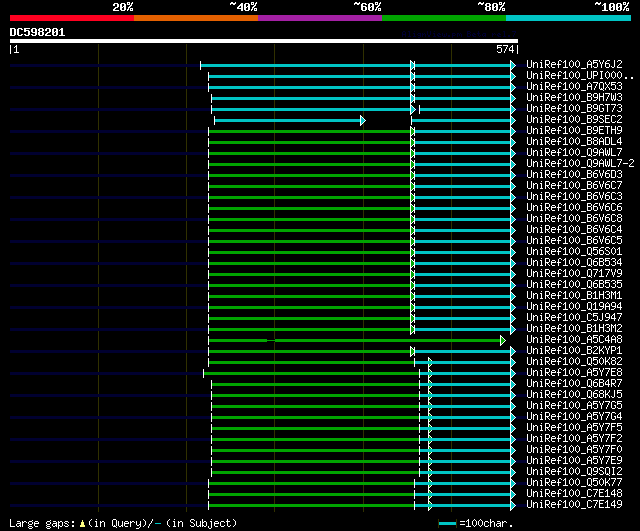
Task: Click the UniRef100_Q9AWL7 label
Action: (574, 153)
